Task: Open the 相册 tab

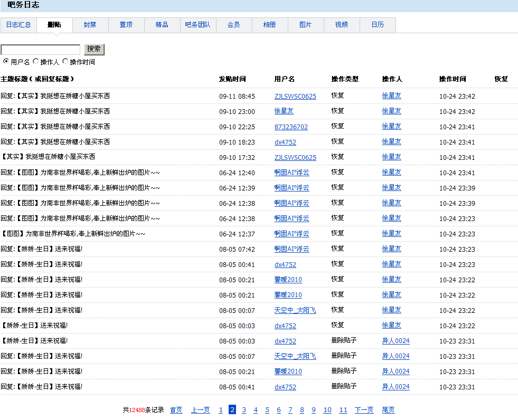Action: click(269, 25)
